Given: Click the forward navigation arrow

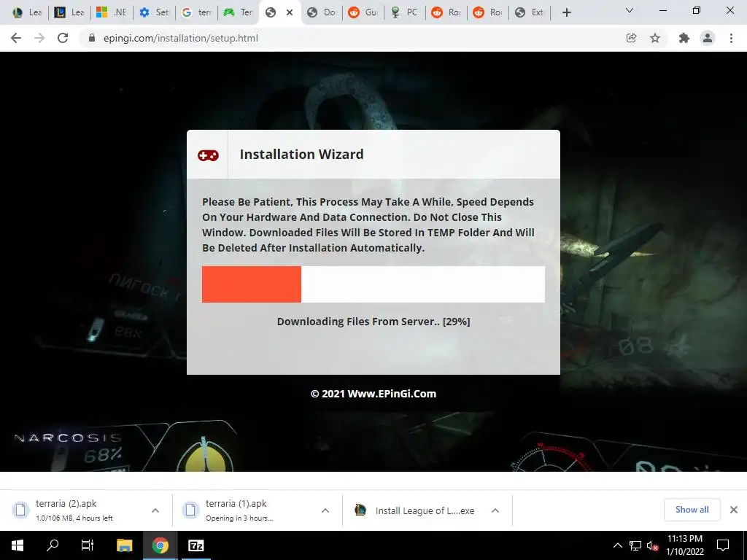Looking at the screenshot, I should pyautogui.click(x=39, y=38).
